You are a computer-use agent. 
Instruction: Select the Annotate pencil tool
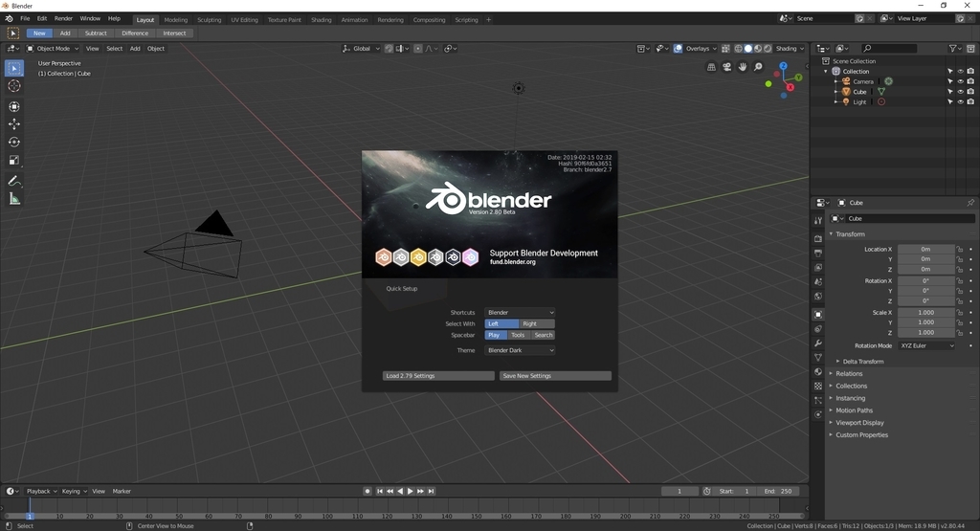(x=13, y=181)
